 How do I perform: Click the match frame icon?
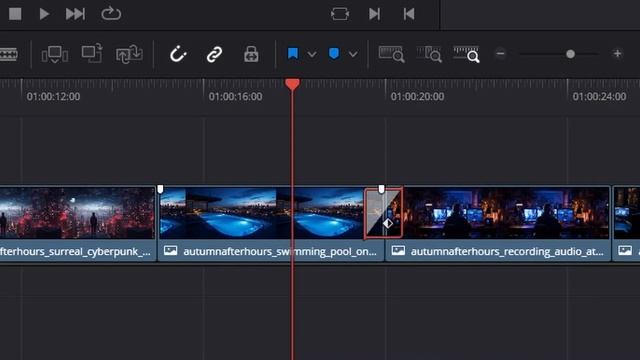[340, 14]
